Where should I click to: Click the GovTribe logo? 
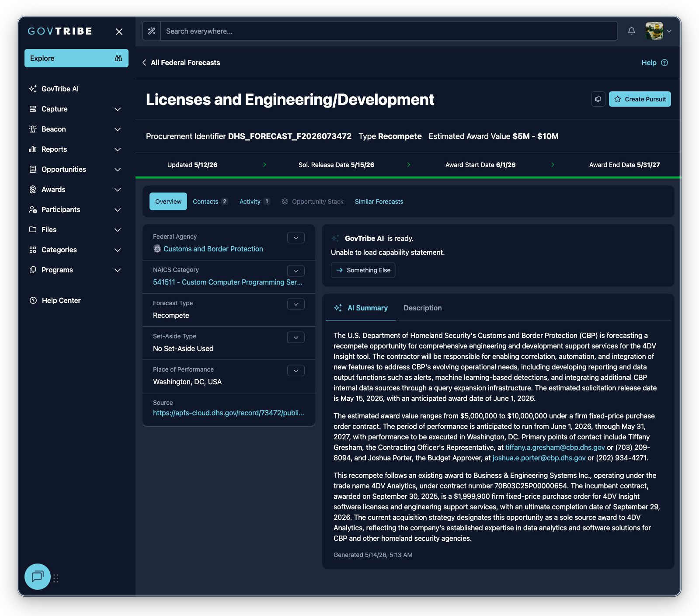pyautogui.click(x=60, y=31)
